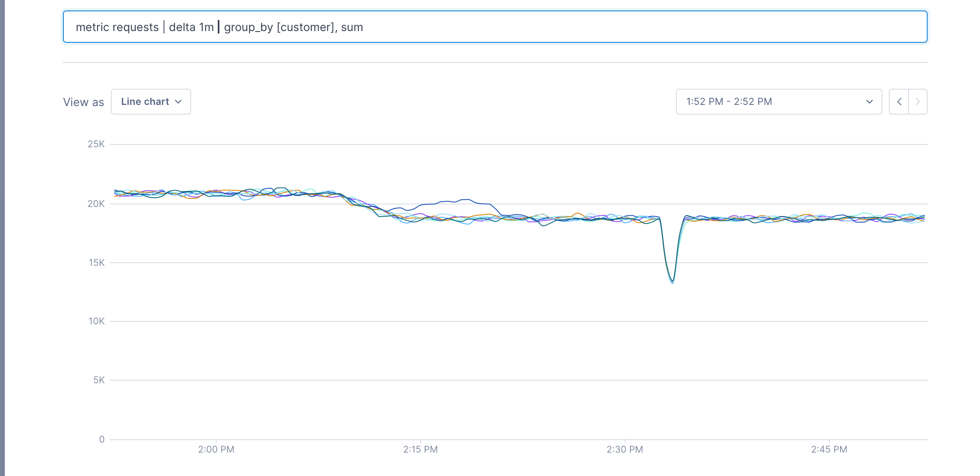
Task: Click the 25K y-axis label
Action: pyautogui.click(x=96, y=144)
